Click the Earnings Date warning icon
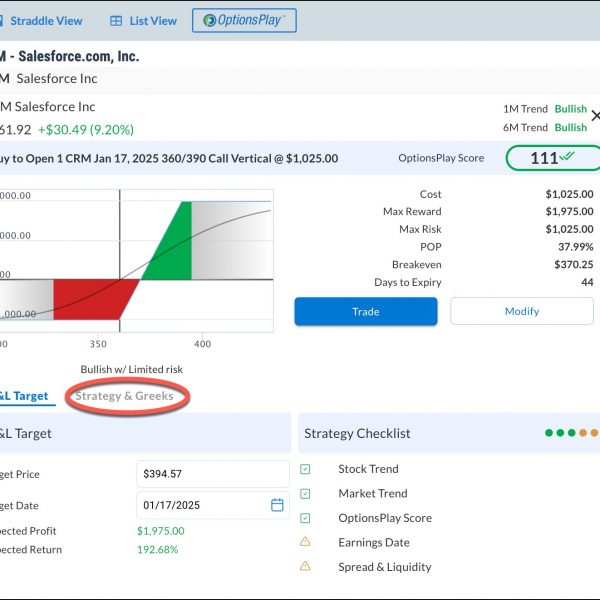This screenshot has height=600, width=600. click(305, 541)
